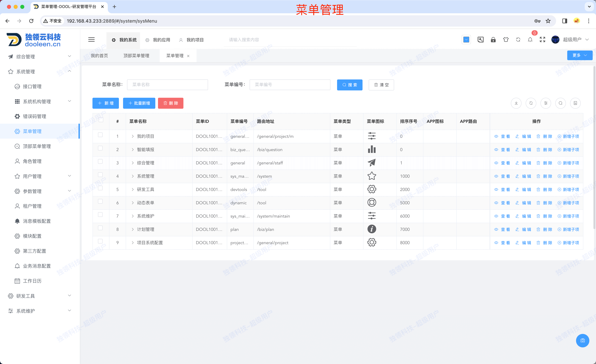Click the dooleen.cn logo
The height and width of the screenshot is (364, 596).
[x=34, y=40]
